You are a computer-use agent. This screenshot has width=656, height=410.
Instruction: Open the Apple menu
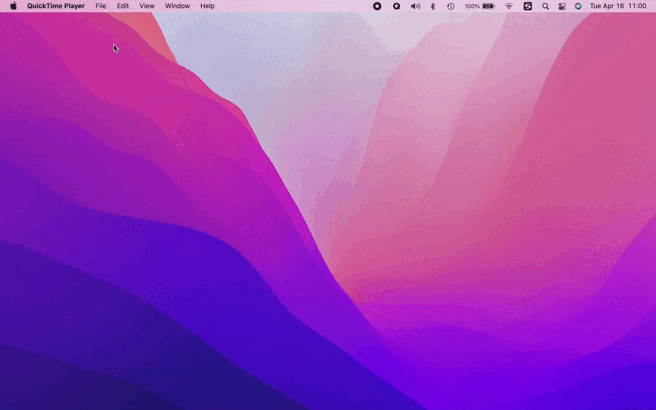13,6
